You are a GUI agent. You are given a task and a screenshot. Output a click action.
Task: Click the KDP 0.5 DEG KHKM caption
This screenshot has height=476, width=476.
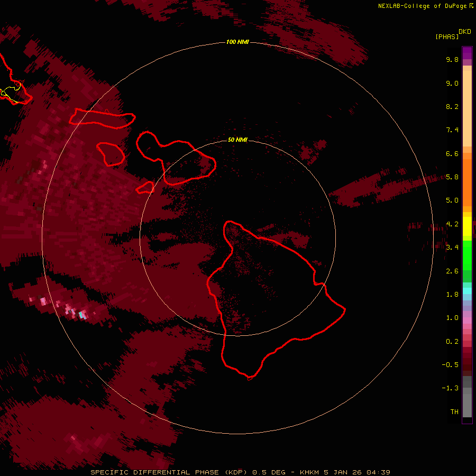click(x=240, y=472)
